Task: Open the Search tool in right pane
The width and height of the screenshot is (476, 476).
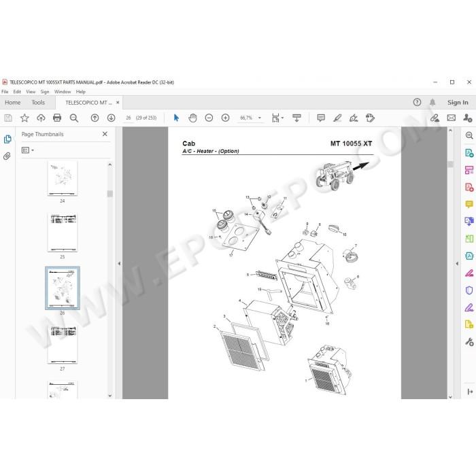Action: point(469,135)
